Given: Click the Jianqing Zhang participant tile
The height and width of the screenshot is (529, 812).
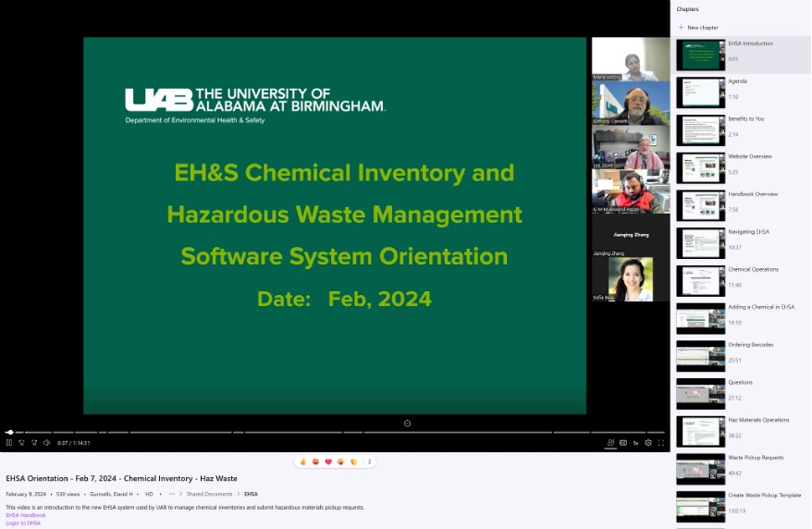Looking at the screenshot, I should coord(631,235).
